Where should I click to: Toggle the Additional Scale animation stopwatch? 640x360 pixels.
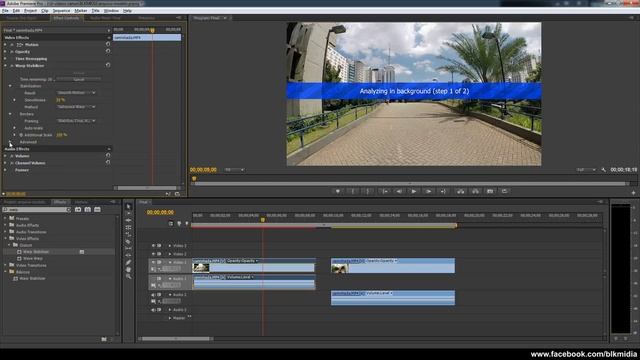point(21,135)
